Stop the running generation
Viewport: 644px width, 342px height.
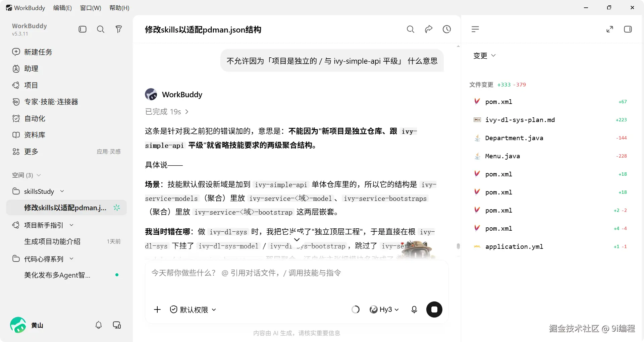coord(434,309)
